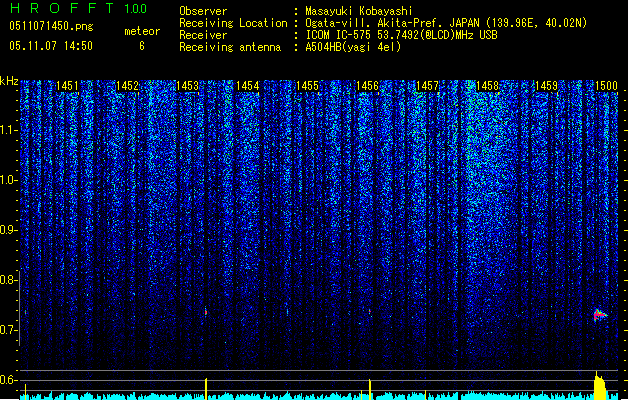
Task: Click the observer name Masayuki Kobayashi
Action: click(359, 11)
